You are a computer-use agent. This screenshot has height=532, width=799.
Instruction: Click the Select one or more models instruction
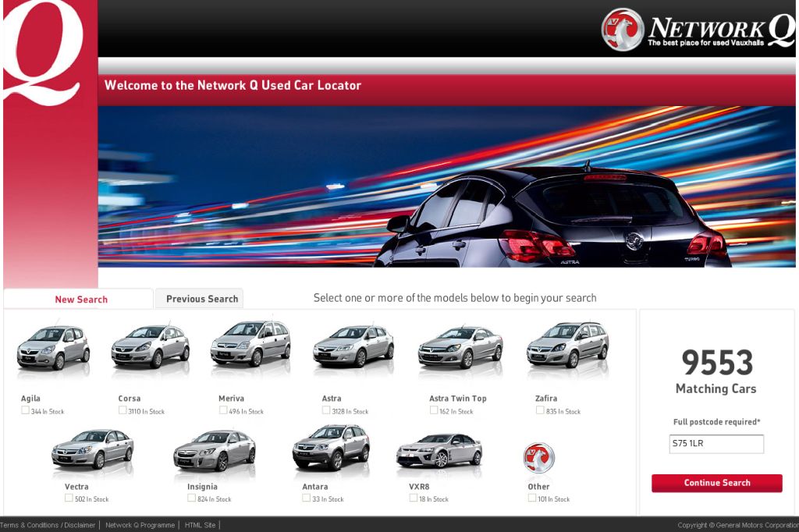coord(455,298)
